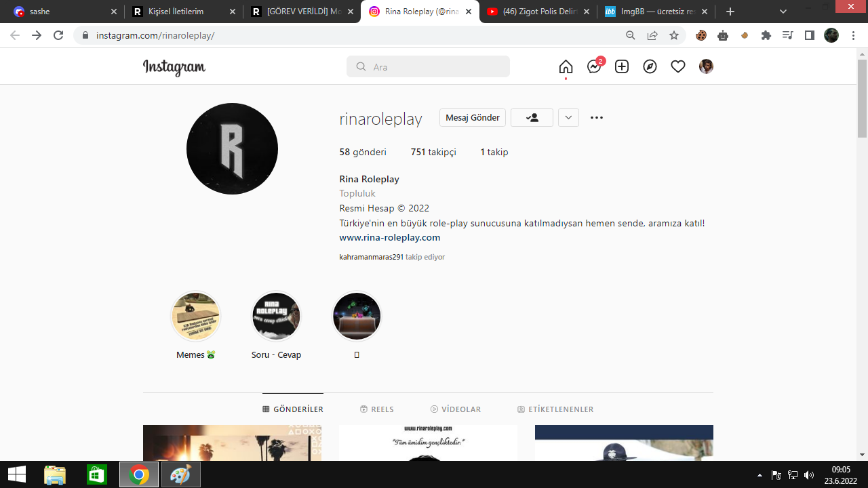This screenshot has width=868, height=488.
Task: Open your profile avatar in Instagram header
Action: click(x=706, y=66)
